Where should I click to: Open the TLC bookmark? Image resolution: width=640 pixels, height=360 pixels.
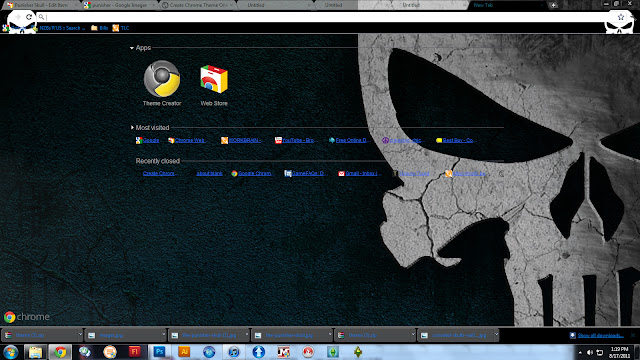(121, 28)
